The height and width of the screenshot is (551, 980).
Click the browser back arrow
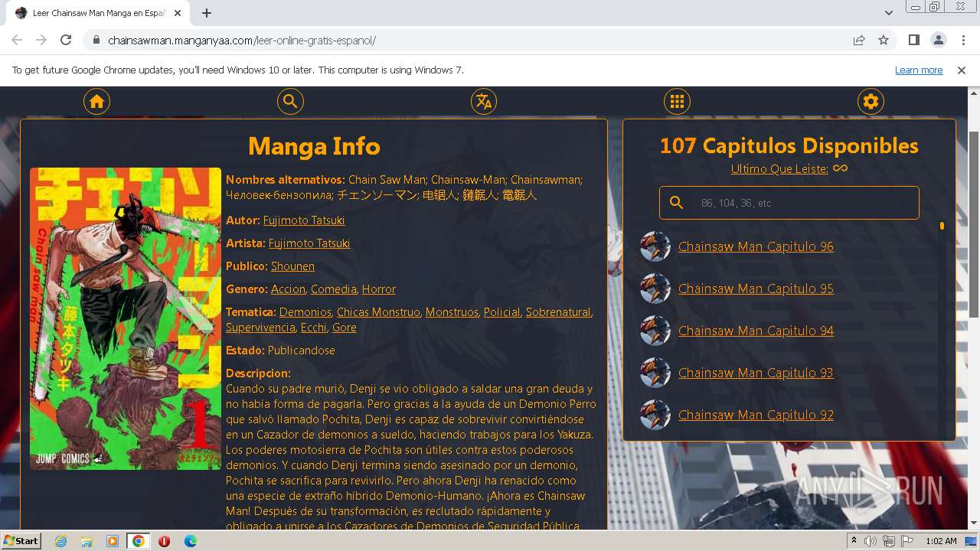[17, 40]
